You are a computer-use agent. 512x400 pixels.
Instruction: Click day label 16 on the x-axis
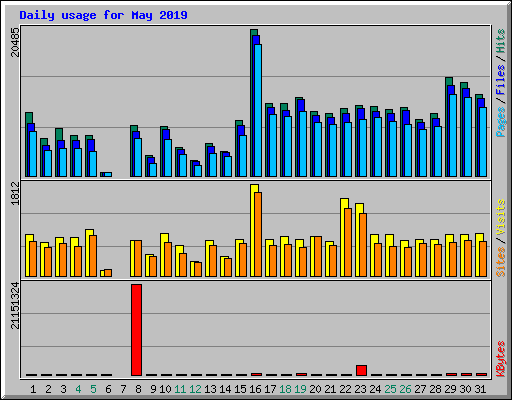[x=255, y=389]
